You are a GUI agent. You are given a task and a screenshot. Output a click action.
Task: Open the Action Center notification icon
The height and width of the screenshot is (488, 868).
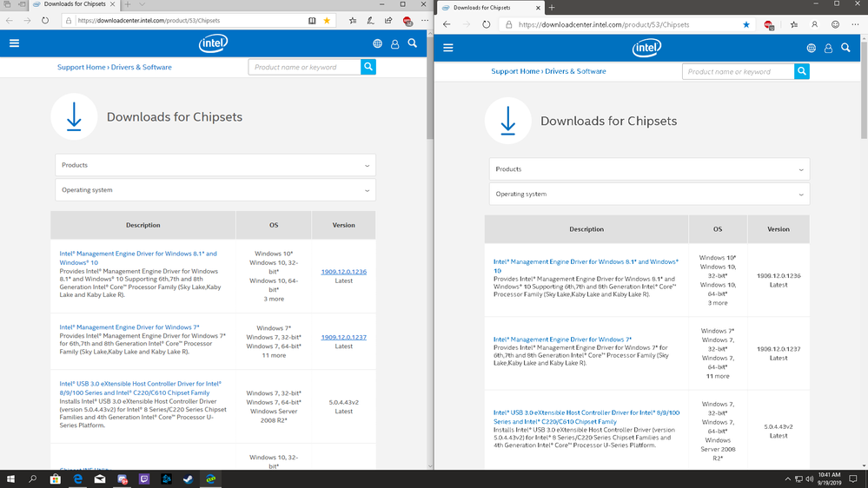(853, 479)
